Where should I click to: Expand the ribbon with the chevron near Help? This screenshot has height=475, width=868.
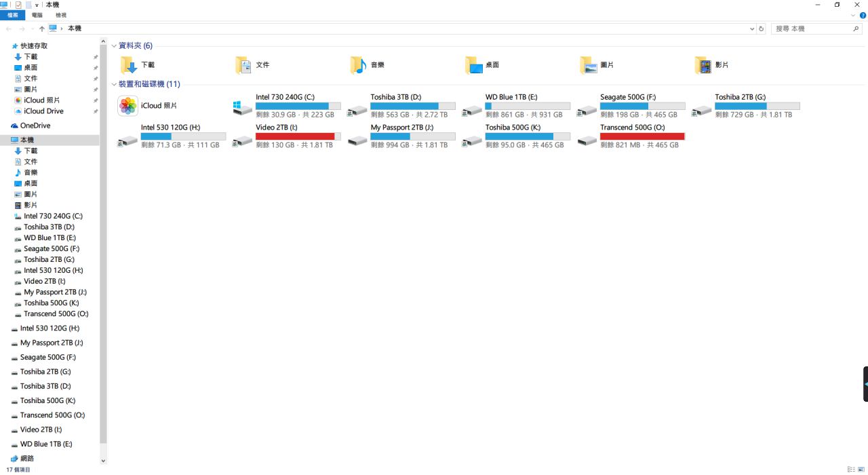(854, 15)
